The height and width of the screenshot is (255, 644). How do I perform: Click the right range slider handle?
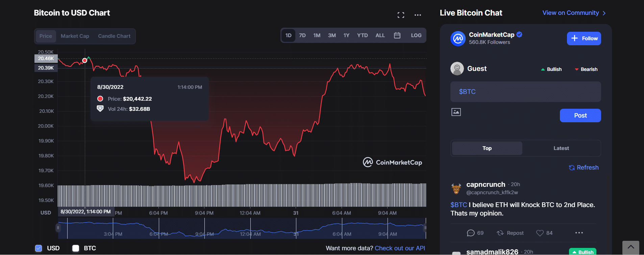[425, 228]
